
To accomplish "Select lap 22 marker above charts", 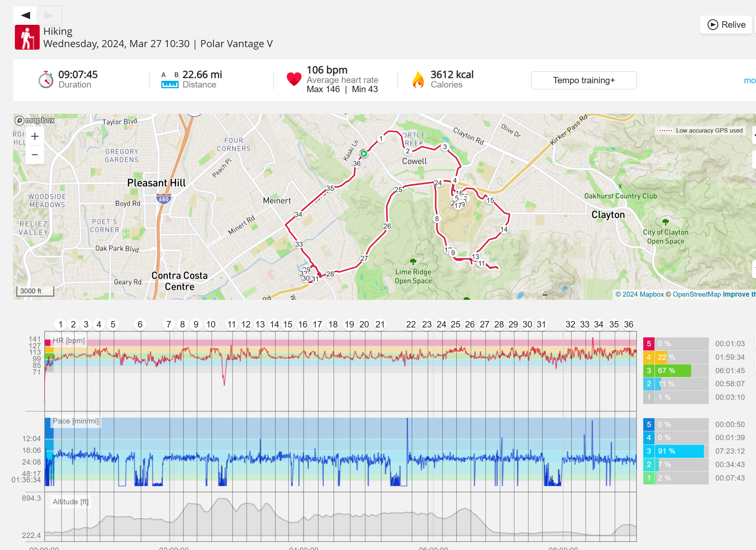I will point(411,324).
